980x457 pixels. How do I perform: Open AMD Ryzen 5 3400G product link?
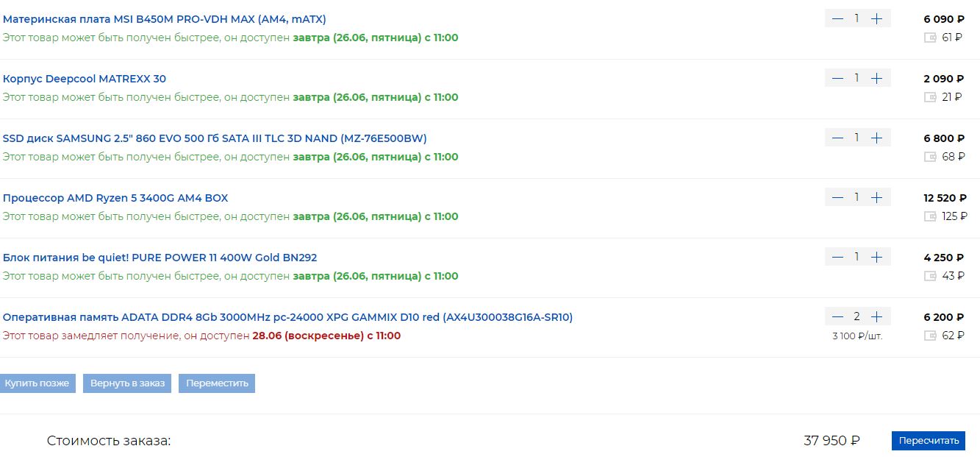coord(115,198)
